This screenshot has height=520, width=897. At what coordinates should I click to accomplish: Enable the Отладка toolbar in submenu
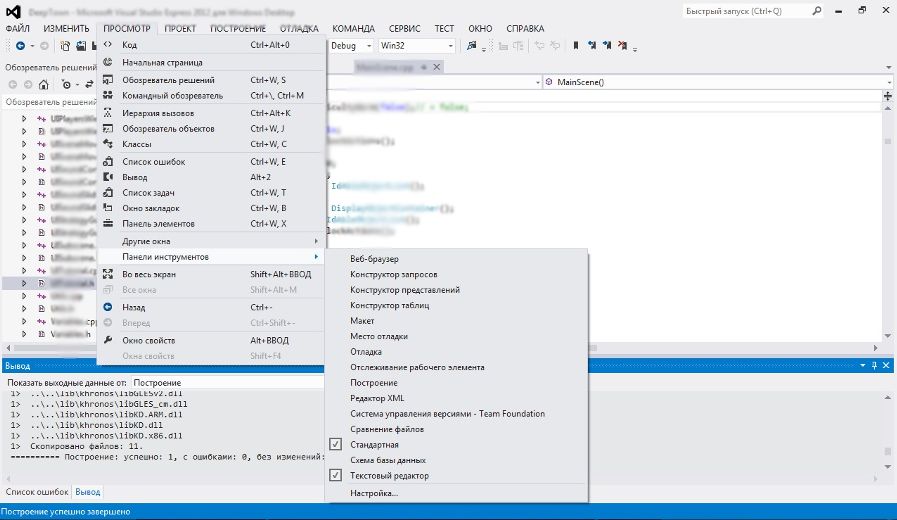pyautogui.click(x=366, y=351)
